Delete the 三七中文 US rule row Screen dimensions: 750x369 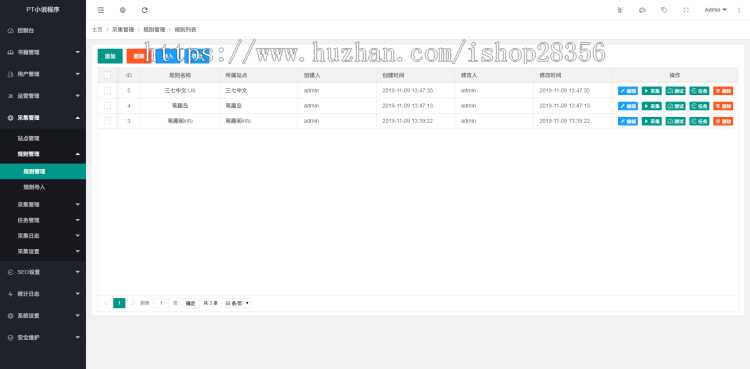tap(723, 91)
